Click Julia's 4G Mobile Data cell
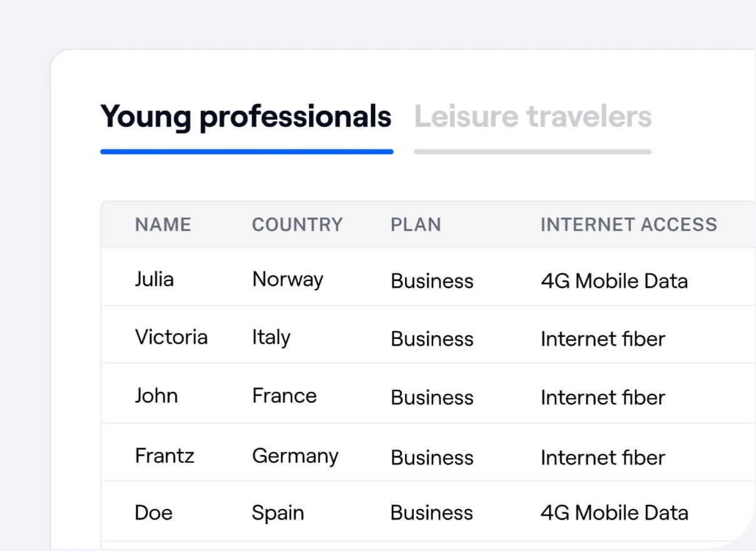This screenshot has width=756, height=551. pos(614,281)
